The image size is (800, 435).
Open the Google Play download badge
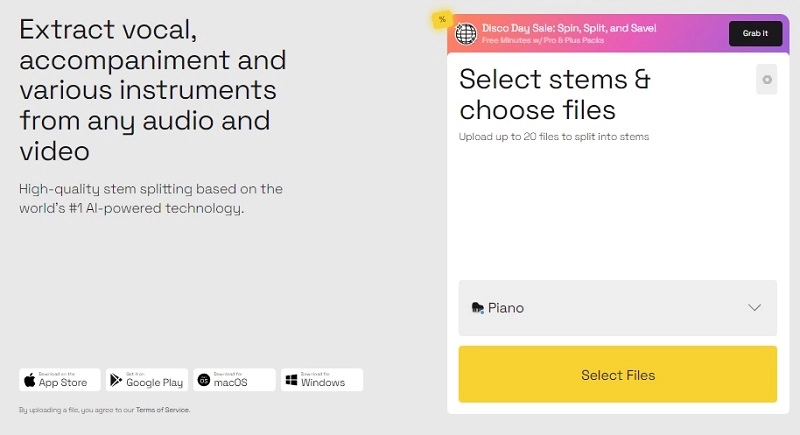pos(147,380)
